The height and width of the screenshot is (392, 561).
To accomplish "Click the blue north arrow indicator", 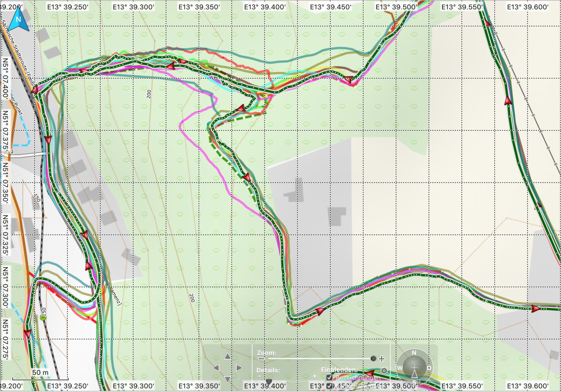I will click(18, 20).
